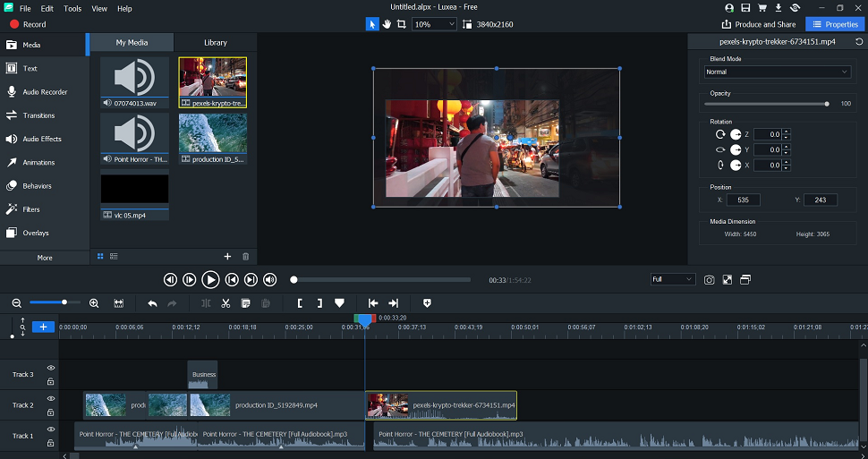
Task: Activate the Hand pan tool
Action: point(387,24)
